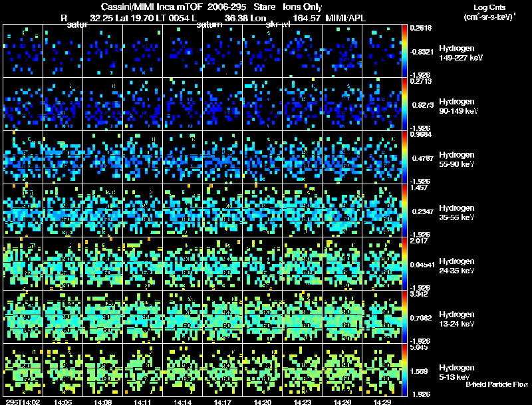Click the '14:11' time axis label
This screenshot has width=532, height=405.
(142, 402)
